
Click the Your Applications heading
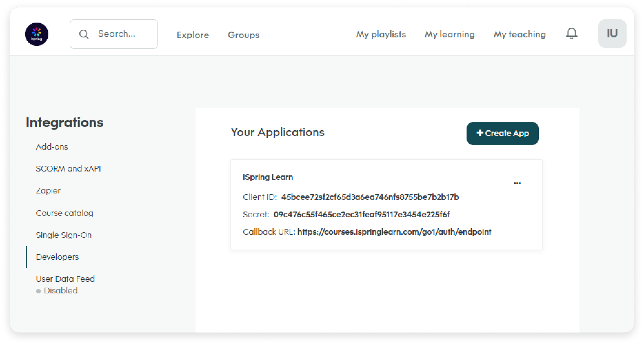tap(277, 132)
